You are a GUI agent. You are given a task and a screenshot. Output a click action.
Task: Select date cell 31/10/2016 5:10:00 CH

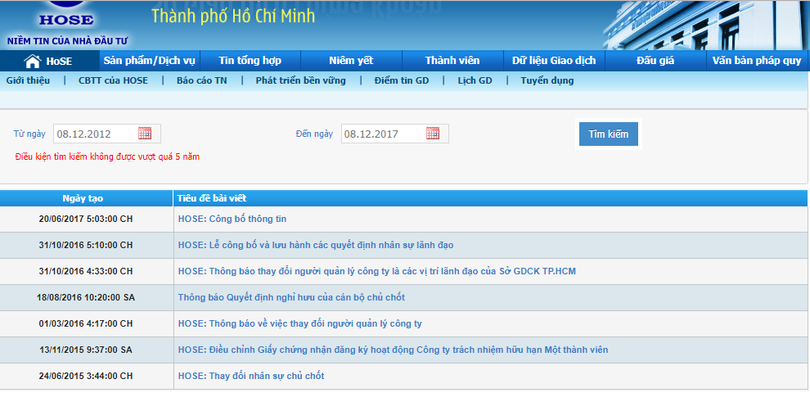[86, 245]
